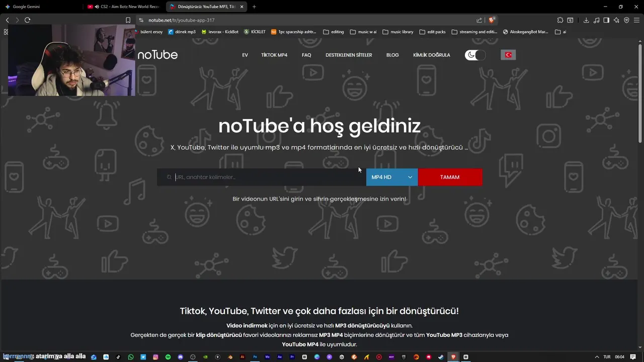644x362 pixels.
Task: Expand streaming and editi... bookmarks folder
Action: [474, 32]
